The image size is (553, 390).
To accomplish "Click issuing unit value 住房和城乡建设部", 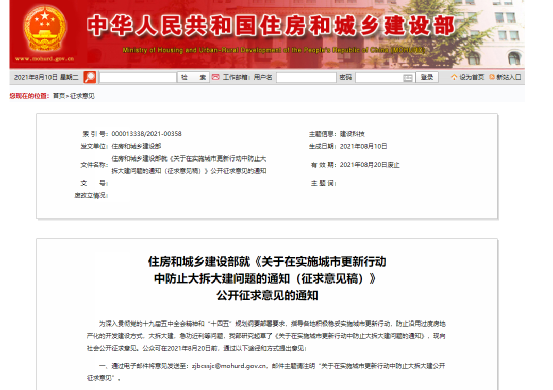I will point(136,146).
